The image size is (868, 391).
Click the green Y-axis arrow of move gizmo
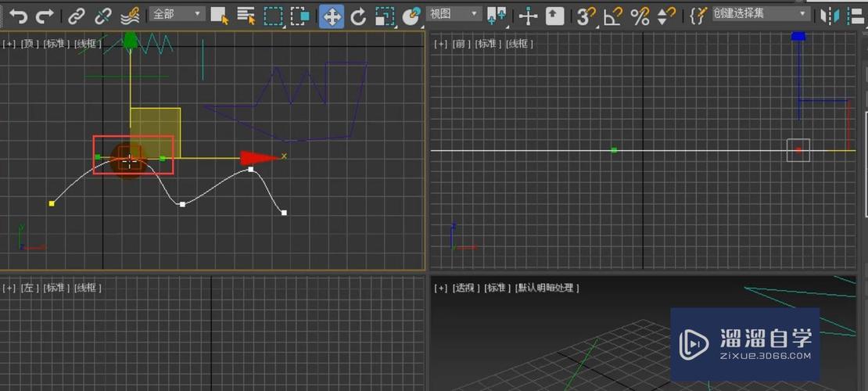pos(130,41)
